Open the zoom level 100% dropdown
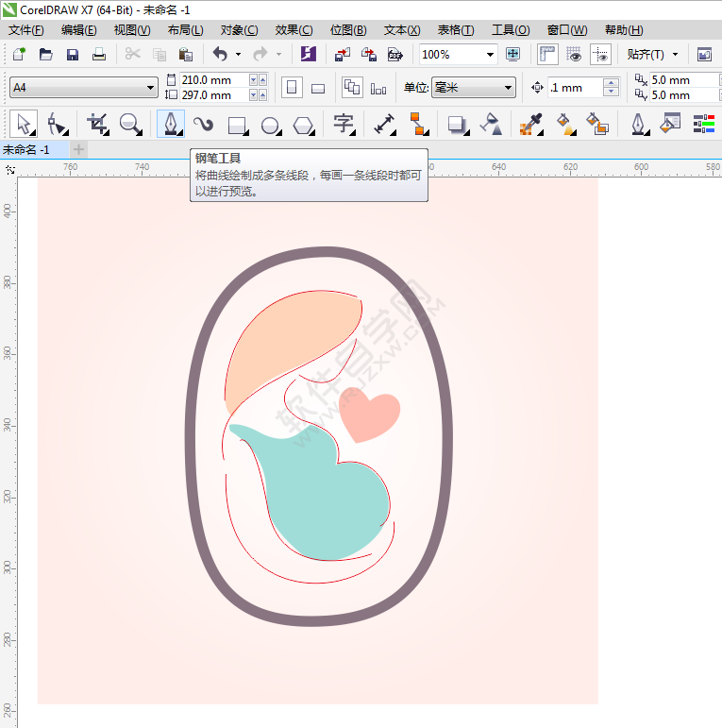 click(x=490, y=55)
